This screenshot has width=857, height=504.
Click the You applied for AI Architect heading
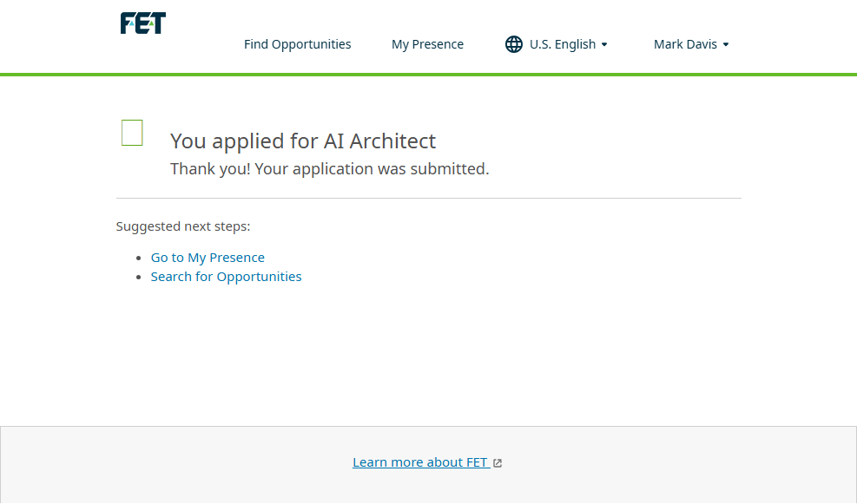pos(303,141)
